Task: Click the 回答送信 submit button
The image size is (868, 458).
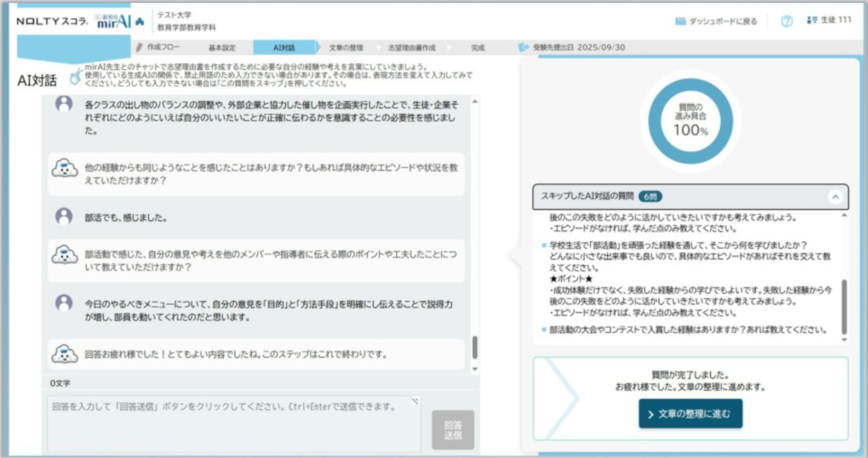Action: click(x=453, y=430)
